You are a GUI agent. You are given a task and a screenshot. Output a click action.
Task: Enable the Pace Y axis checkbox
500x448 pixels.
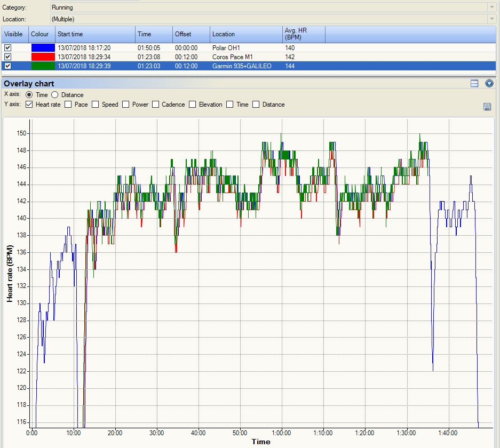[68, 105]
